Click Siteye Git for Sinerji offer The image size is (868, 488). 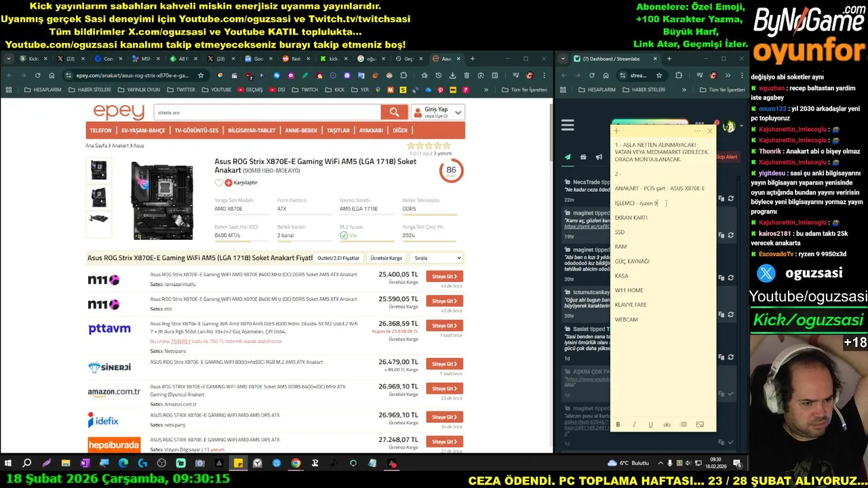[444, 364]
